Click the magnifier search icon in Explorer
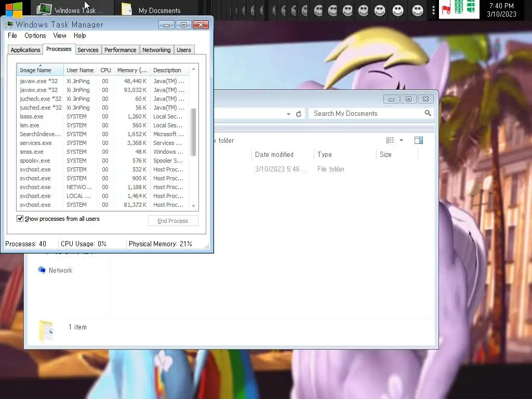 pyautogui.click(x=428, y=113)
